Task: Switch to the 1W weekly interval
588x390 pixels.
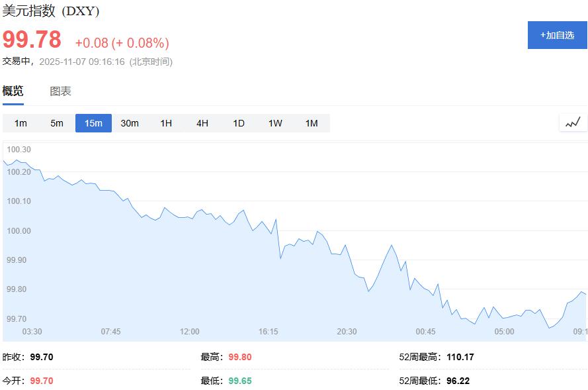Action: (x=274, y=122)
